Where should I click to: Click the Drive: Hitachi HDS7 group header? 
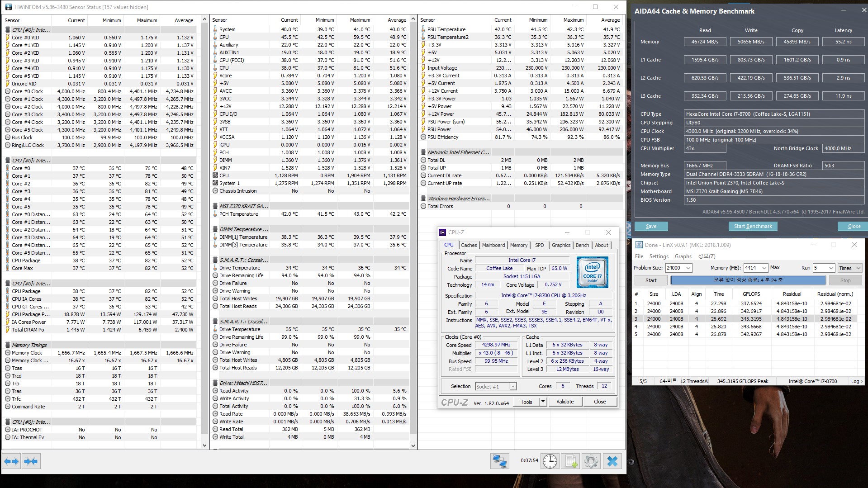(x=310, y=383)
